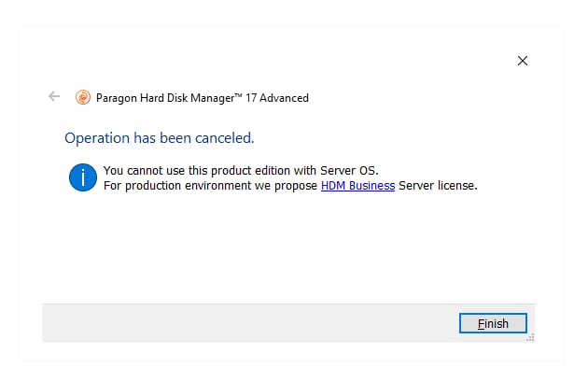Click the word 'Business' in the hyperlink

coord(371,186)
